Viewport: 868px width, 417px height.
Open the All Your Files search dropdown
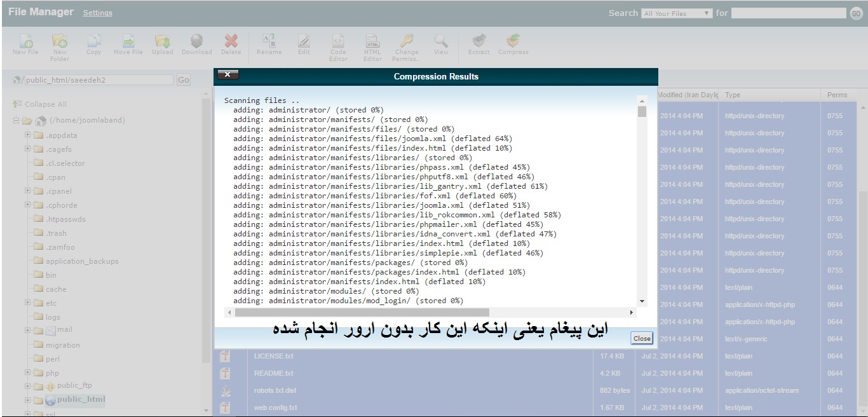pyautogui.click(x=677, y=13)
